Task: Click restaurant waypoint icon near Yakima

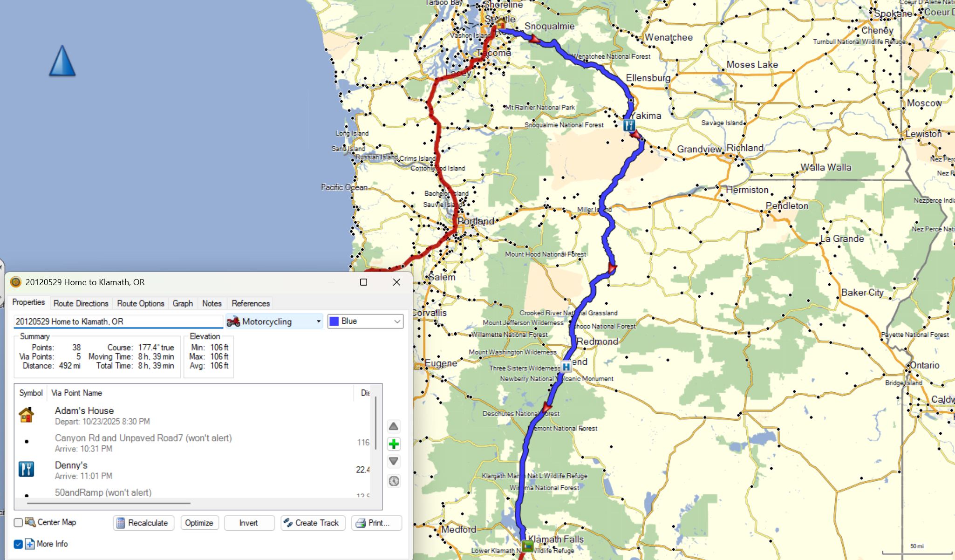Action: (x=629, y=125)
